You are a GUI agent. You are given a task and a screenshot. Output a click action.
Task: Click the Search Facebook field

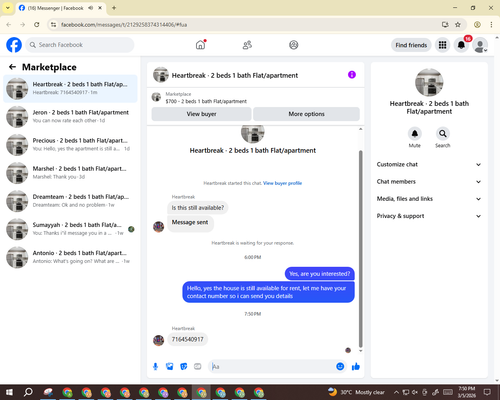click(x=80, y=45)
